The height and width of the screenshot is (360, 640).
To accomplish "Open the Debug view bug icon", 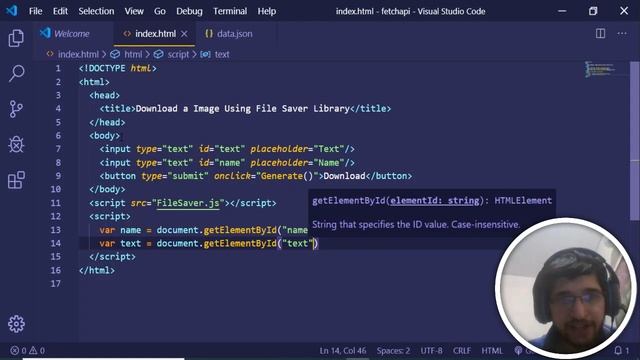I will [16, 144].
